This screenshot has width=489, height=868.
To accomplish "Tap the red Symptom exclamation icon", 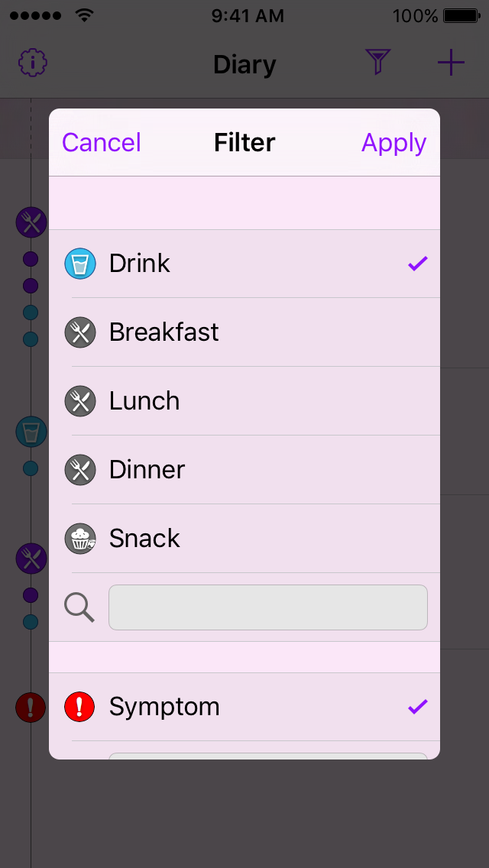I will [80, 707].
